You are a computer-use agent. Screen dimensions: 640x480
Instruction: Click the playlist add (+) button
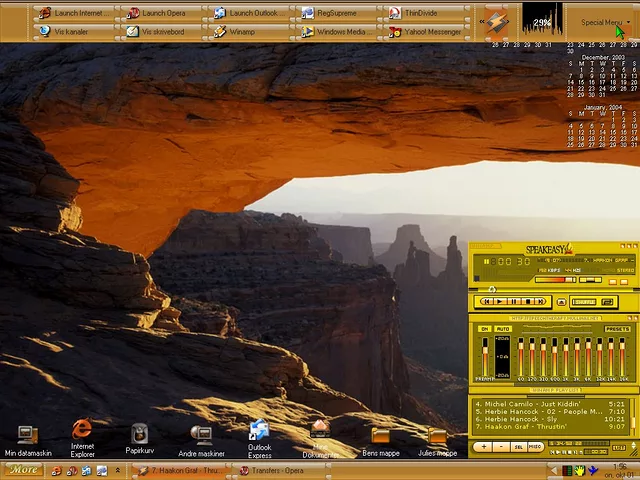tap(483, 447)
